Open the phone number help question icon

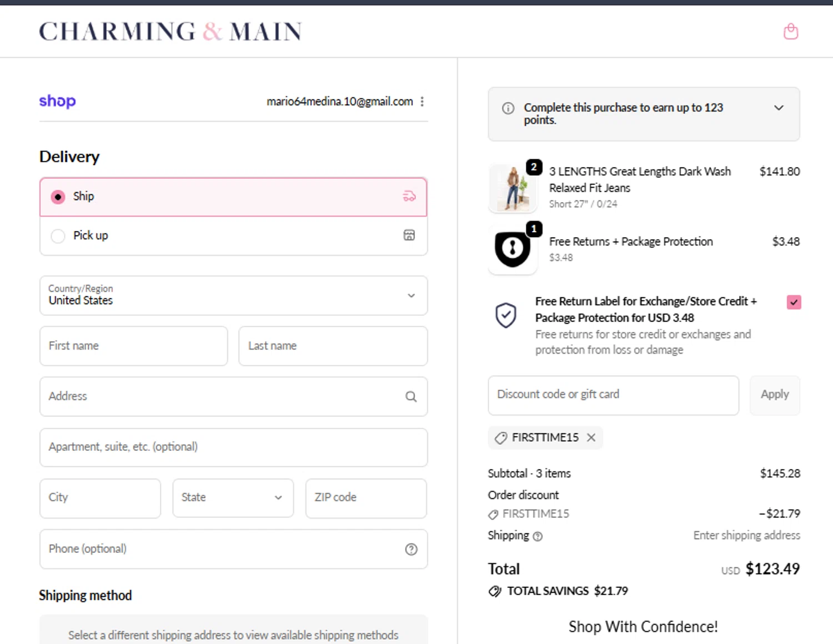411,549
